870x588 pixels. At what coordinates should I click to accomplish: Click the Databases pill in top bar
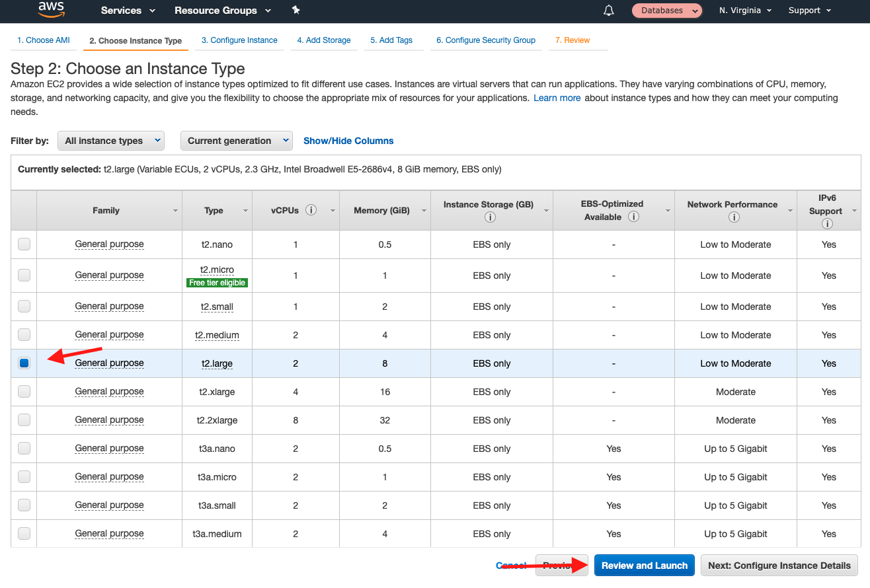(x=666, y=10)
